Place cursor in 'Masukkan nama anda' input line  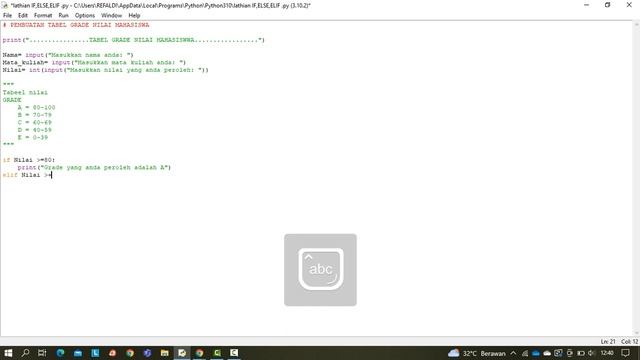(x=68, y=55)
